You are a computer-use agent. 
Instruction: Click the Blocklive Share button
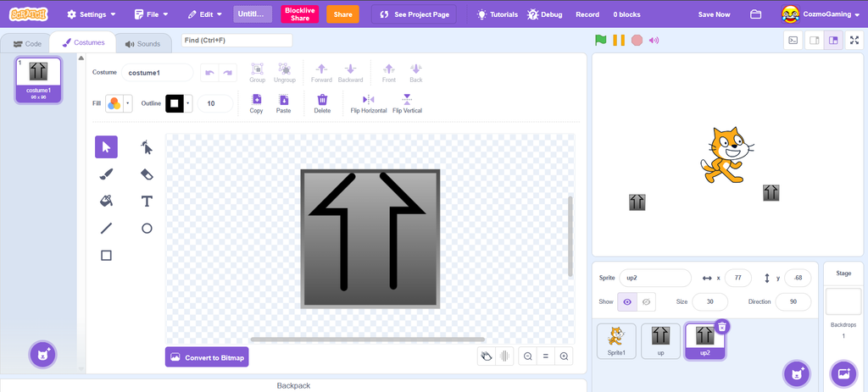click(300, 14)
